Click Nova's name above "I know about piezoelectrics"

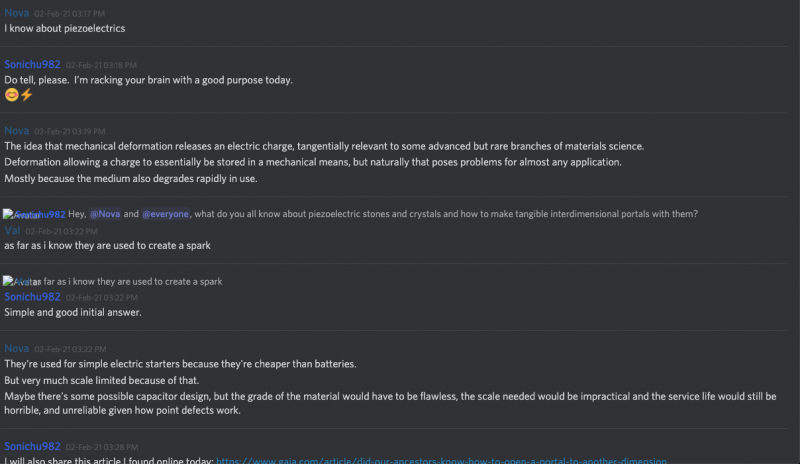(x=17, y=13)
